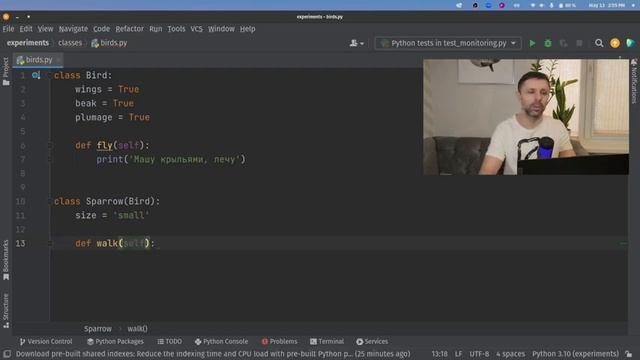Screen dimensions: 640x360
Task: Open the Window menu
Action: 221,29
